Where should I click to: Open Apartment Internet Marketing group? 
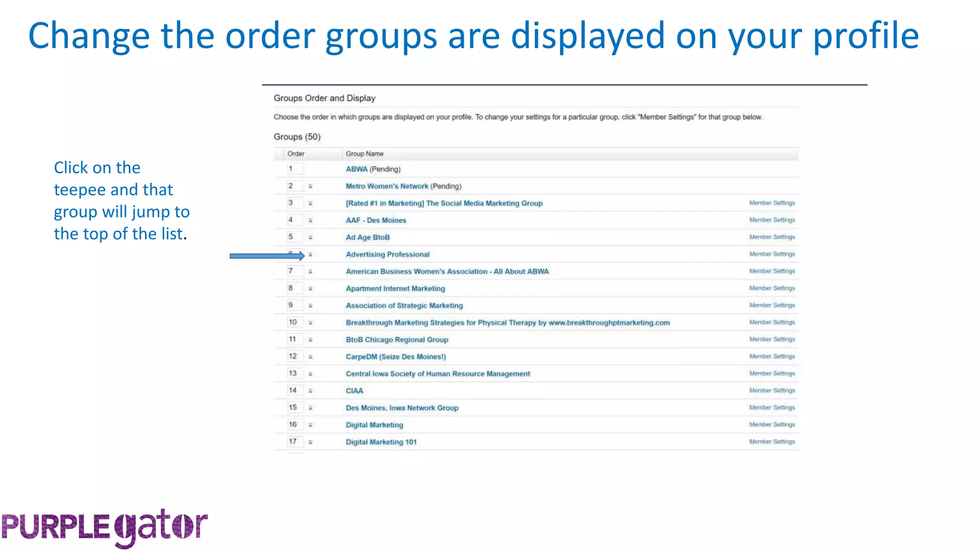point(395,288)
